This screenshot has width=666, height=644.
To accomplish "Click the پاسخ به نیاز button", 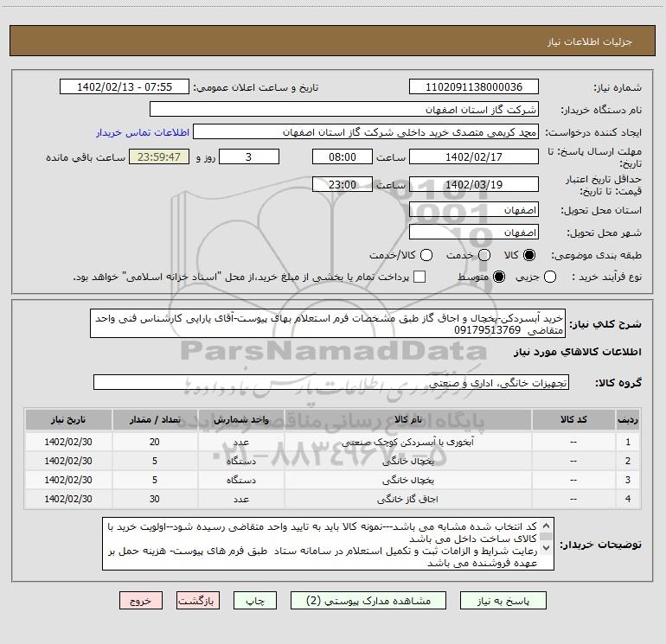I will tap(503, 601).
